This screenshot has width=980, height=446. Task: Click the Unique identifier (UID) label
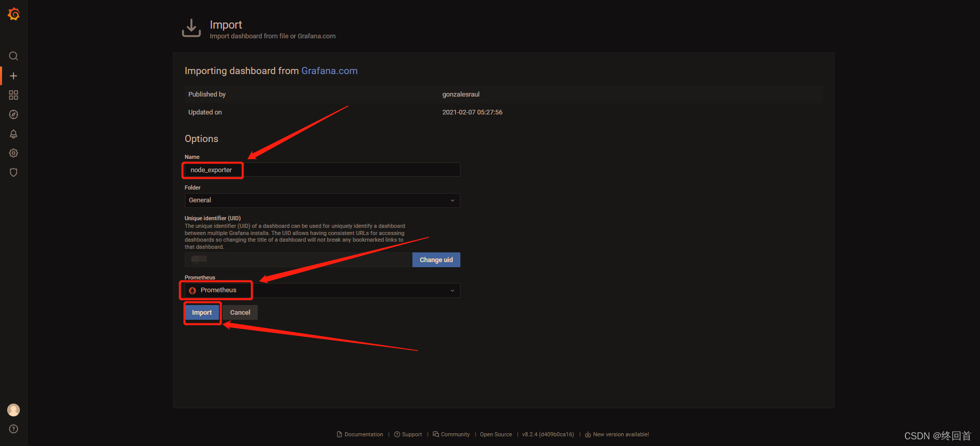212,218
